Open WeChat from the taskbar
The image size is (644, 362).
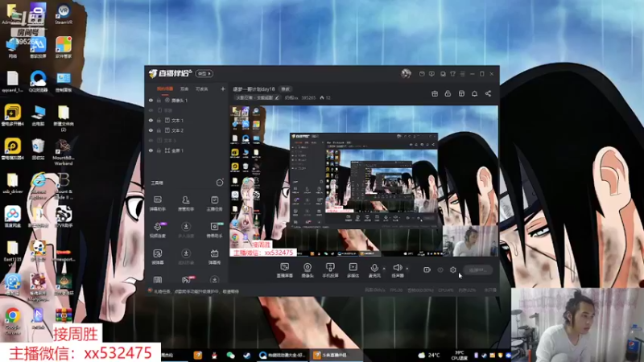(x=230, y=355)
